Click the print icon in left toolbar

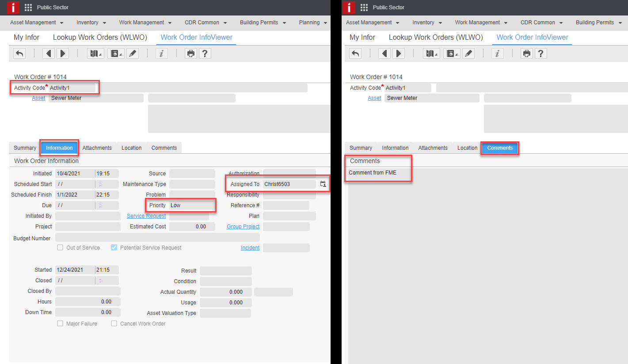click(190, 53)
